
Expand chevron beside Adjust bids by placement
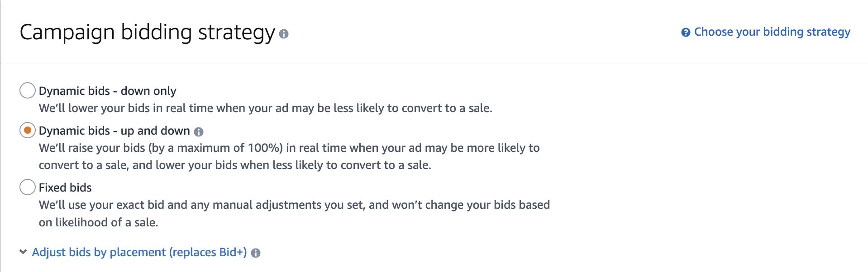tap(23, 252)
